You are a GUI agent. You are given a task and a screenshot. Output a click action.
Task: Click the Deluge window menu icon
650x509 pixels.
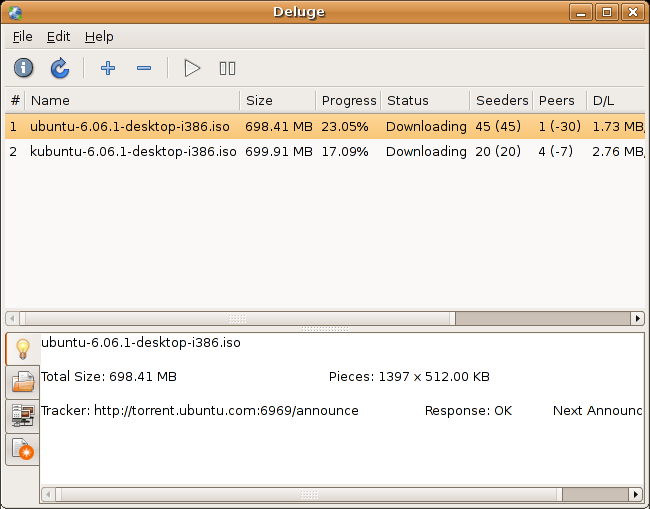pyautogui.click(x=15, y=12)
